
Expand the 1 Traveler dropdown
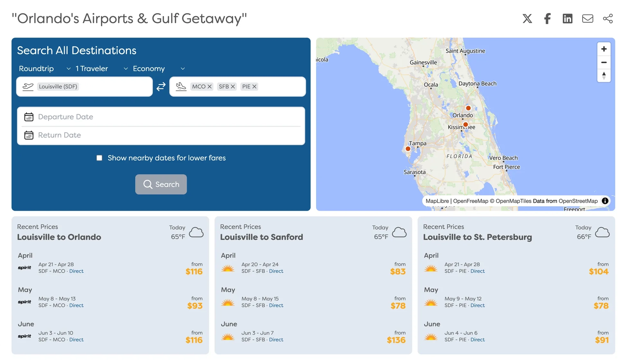tap(101, 69)
